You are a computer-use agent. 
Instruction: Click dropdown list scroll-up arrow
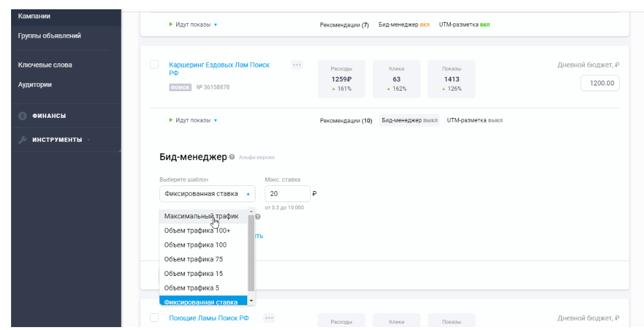click(251, 210)
